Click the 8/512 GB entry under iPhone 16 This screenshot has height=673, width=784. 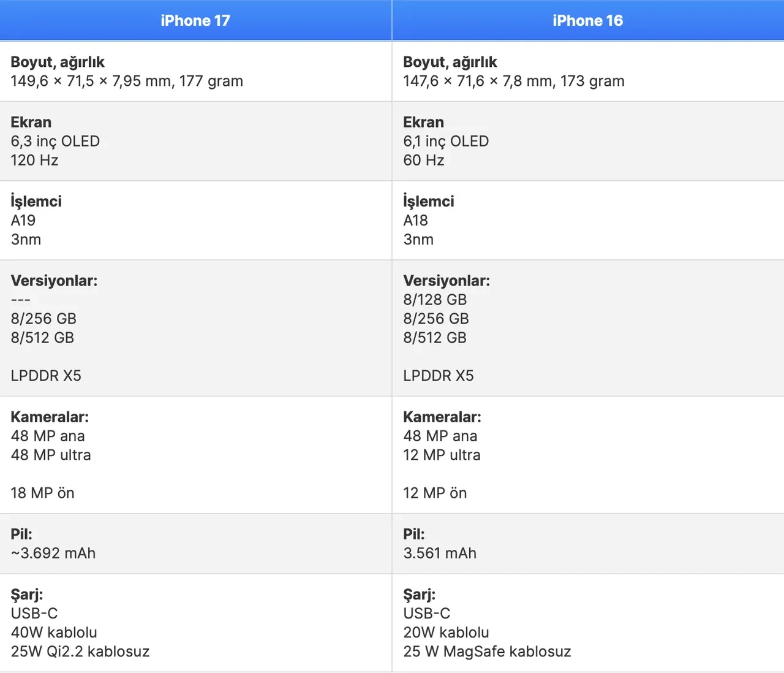435,338
